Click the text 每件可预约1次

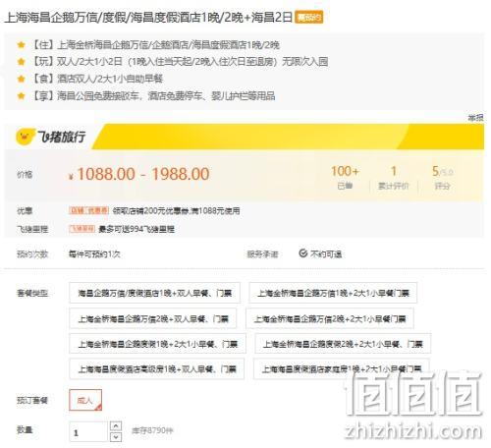point(94,254)
